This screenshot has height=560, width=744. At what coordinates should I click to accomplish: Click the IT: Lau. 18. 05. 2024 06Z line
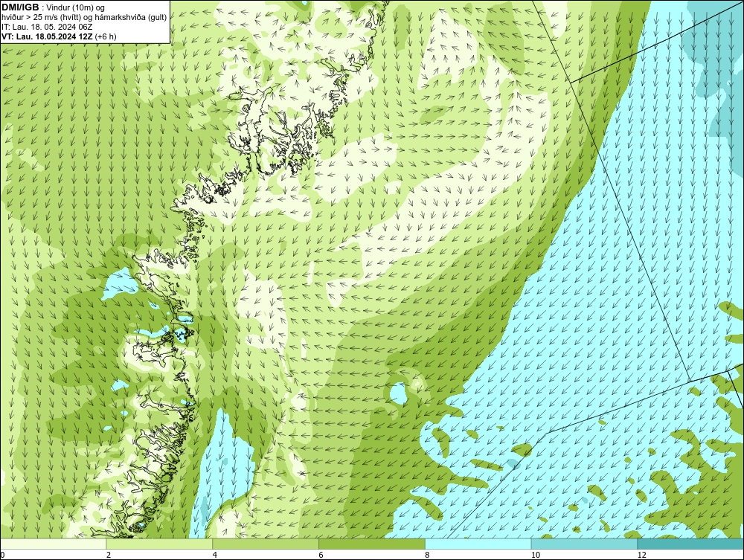pos(47,27)
